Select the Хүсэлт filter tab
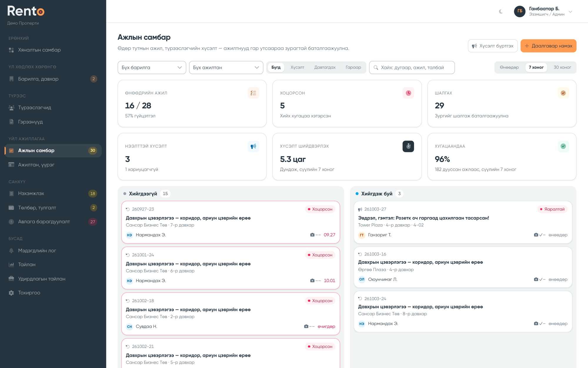The height and width of the screenshot is (368, 588). (297, 67)
